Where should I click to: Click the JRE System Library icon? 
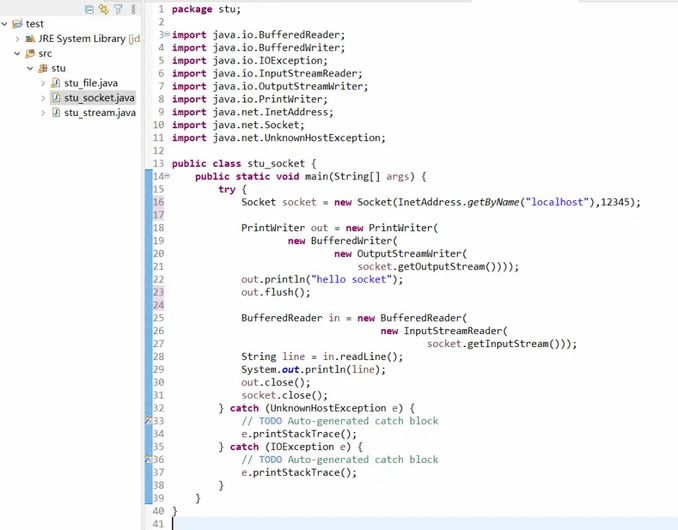[x=30, y=38]
